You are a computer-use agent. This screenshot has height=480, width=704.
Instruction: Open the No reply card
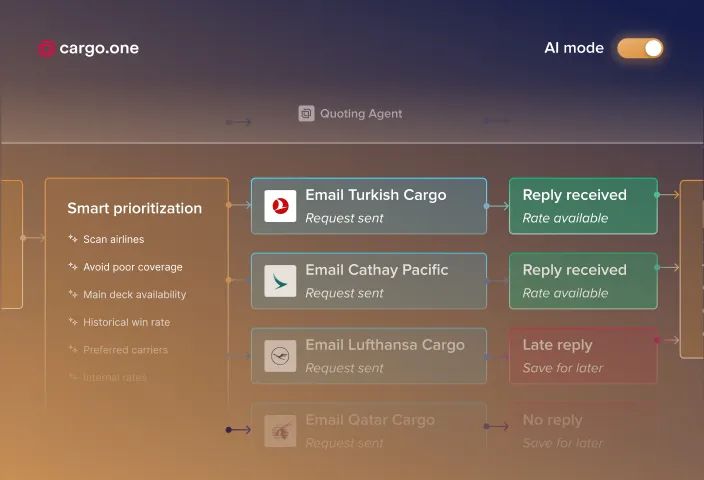(583, 429)
